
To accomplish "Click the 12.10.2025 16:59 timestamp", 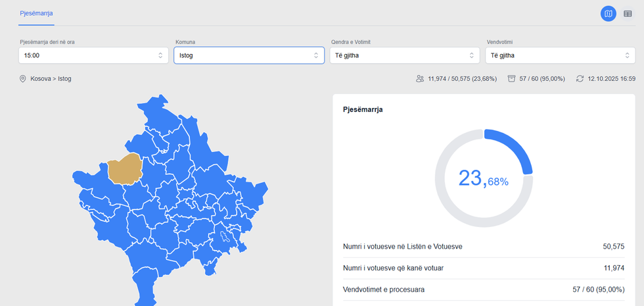I will click(x=607, y=79).
